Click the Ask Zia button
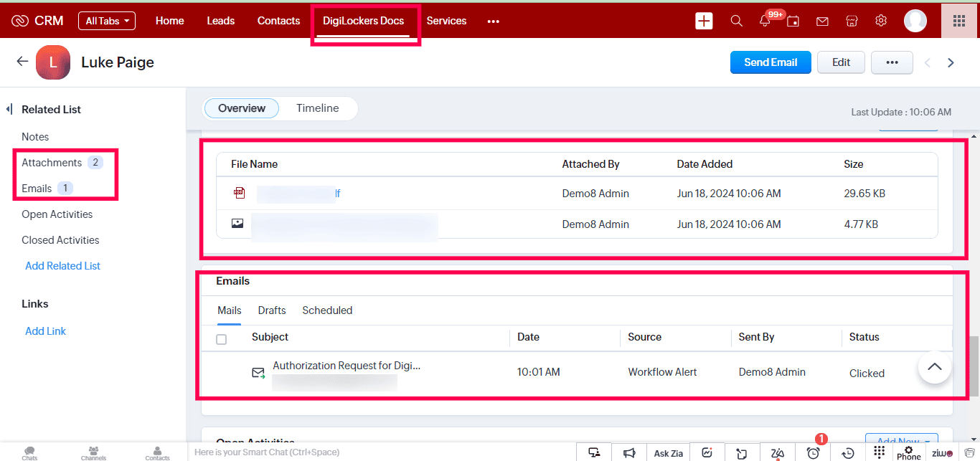Viewport: 980px width, 461px height. click(x=668, y=453)
